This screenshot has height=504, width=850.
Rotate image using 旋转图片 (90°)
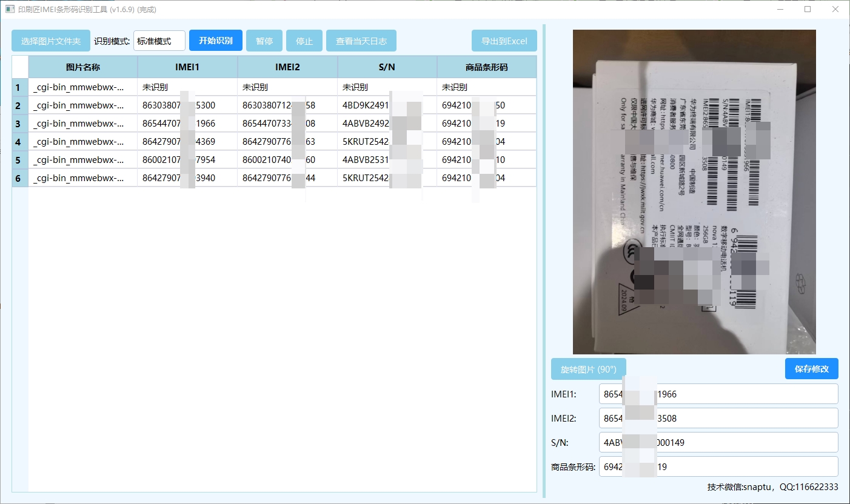tap(588, 369)
